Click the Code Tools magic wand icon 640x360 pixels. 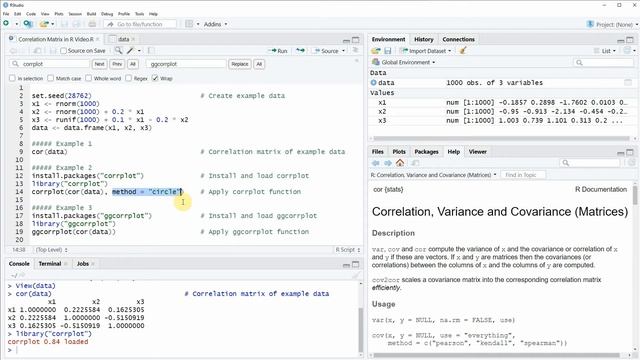coord(130,51)
